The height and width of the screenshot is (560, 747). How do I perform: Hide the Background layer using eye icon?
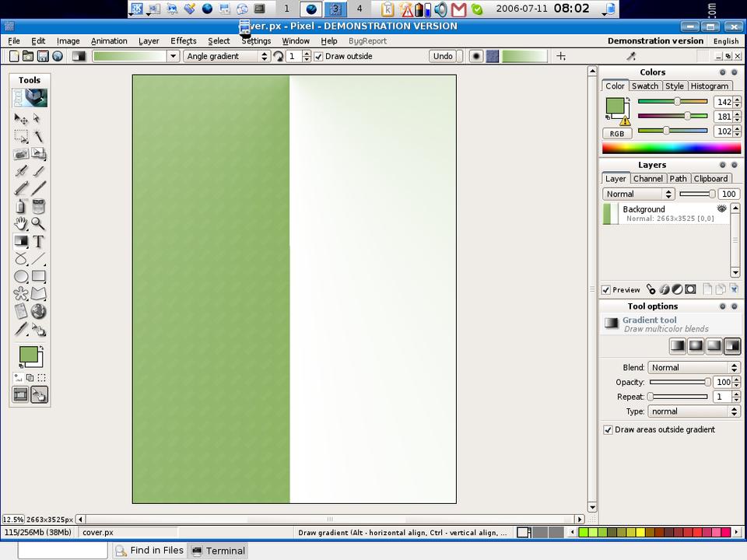point(721,208)
